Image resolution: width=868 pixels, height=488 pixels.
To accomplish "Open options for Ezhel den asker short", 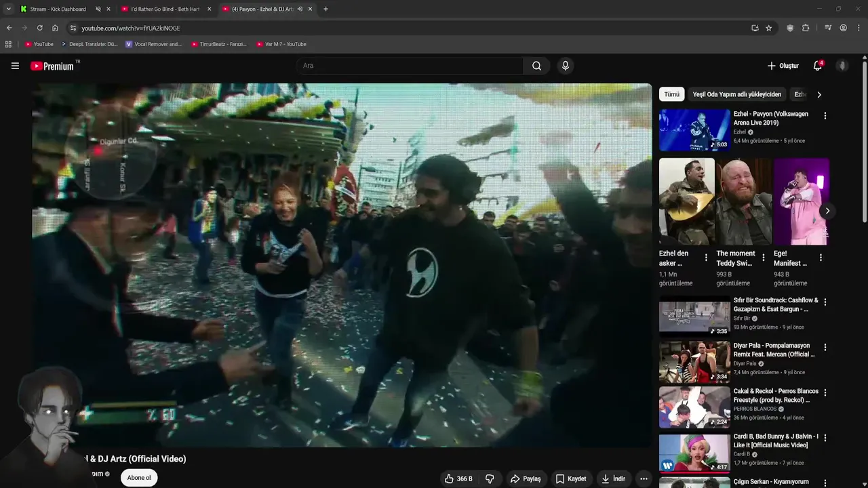I will pos(706,258).
